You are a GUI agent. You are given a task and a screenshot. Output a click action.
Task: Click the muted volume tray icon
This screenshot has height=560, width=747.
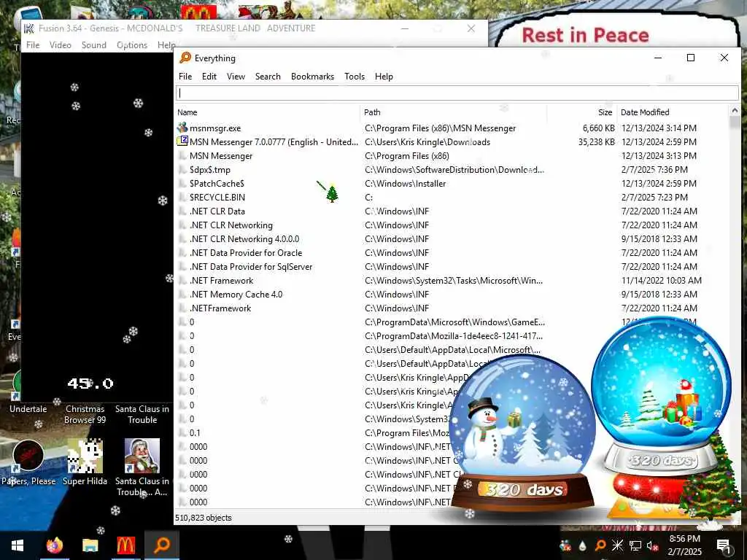tap(653, 545)
